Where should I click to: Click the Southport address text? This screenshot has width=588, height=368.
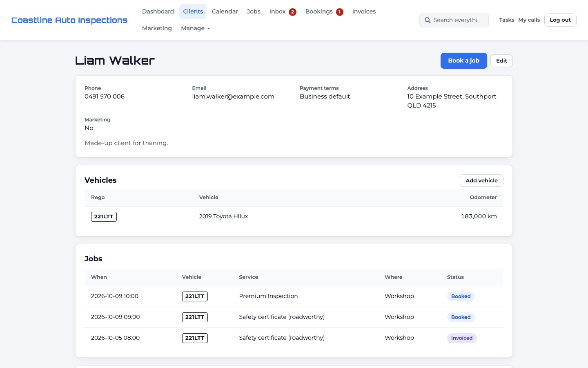pos(452,101)
